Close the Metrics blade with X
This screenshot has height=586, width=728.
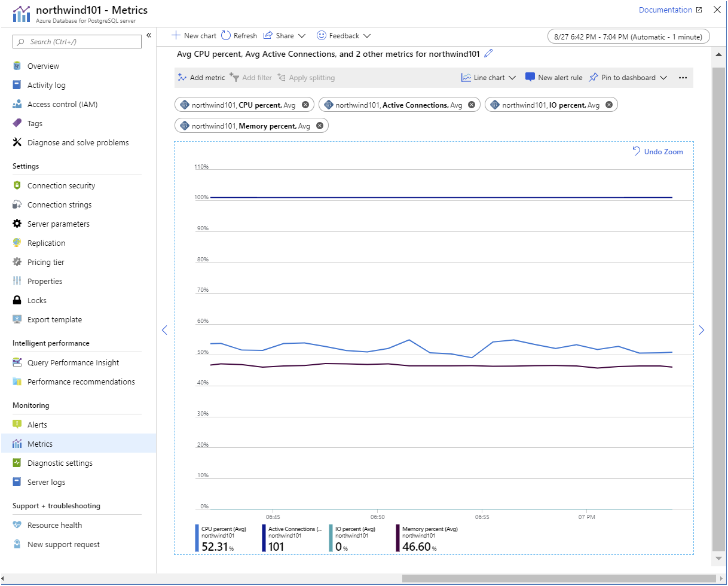pyautogui.click(x=717, y=10)
